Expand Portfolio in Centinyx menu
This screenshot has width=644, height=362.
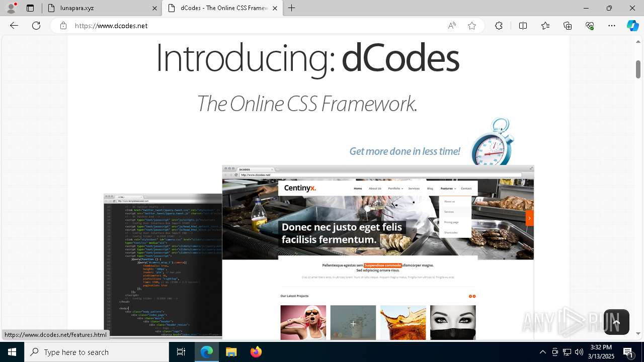tap(395, 189)
